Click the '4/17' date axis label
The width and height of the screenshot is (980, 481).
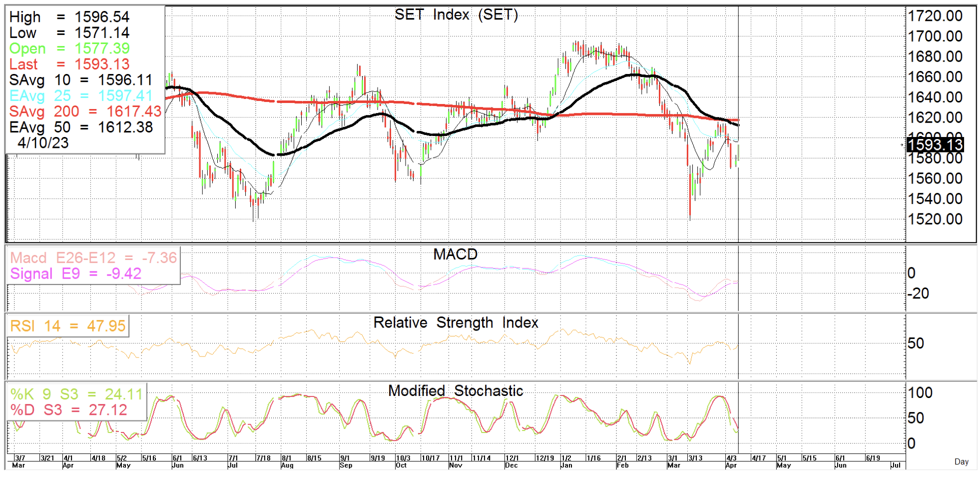(759, 458)
